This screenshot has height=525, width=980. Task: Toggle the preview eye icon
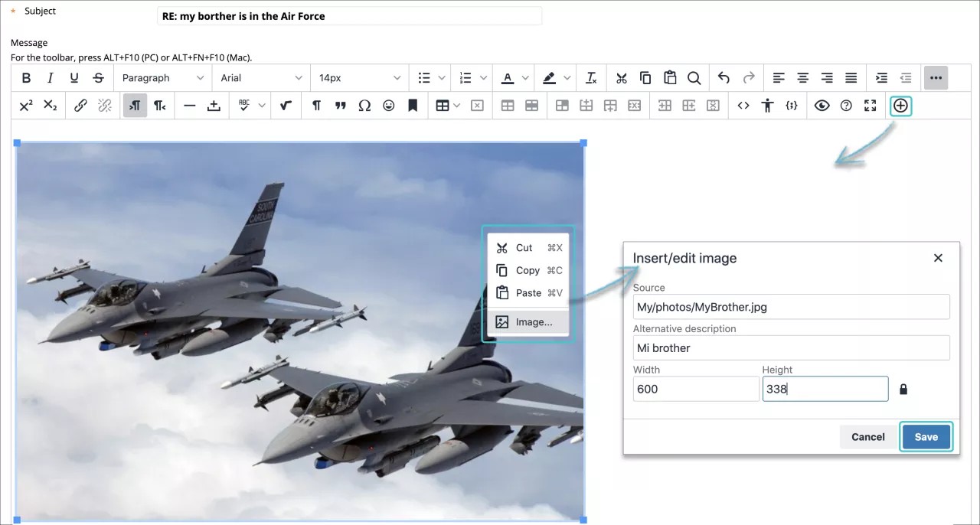[822, 106]
